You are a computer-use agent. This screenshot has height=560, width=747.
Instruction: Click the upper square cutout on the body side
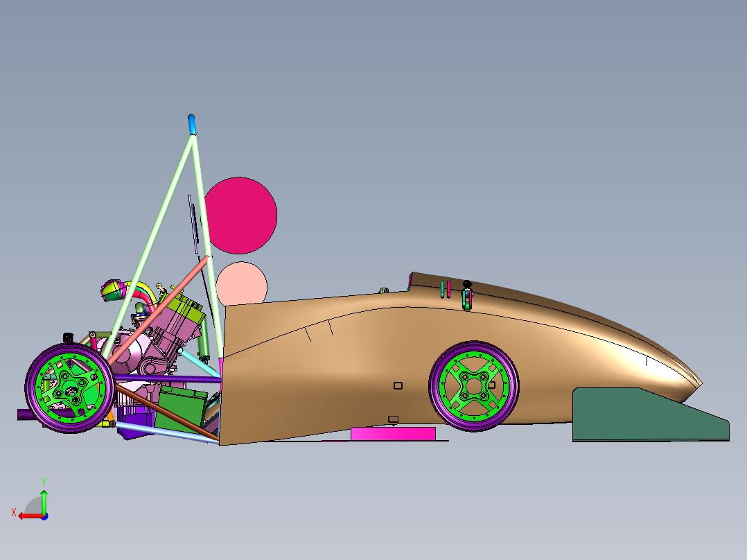coord(398,385)
